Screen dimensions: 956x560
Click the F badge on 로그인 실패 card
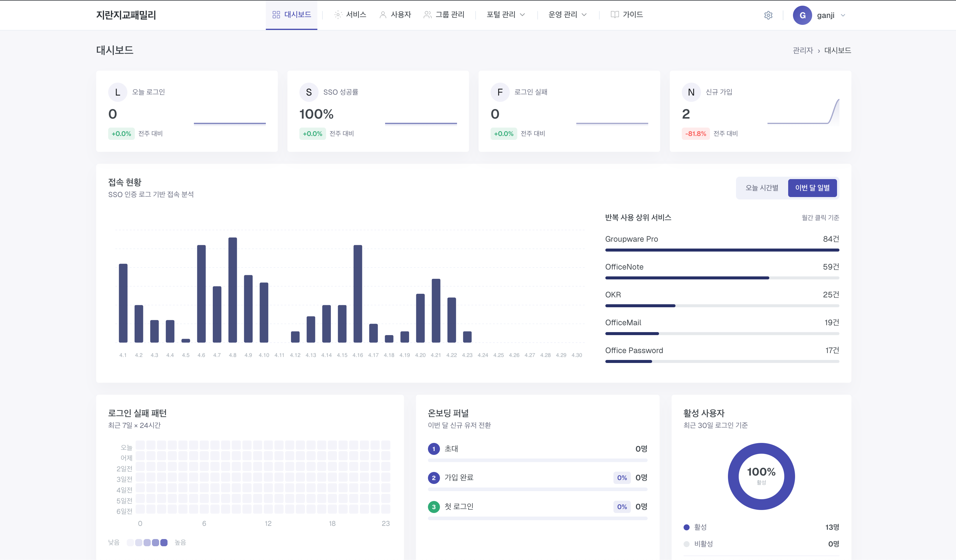tap(500, 92)
